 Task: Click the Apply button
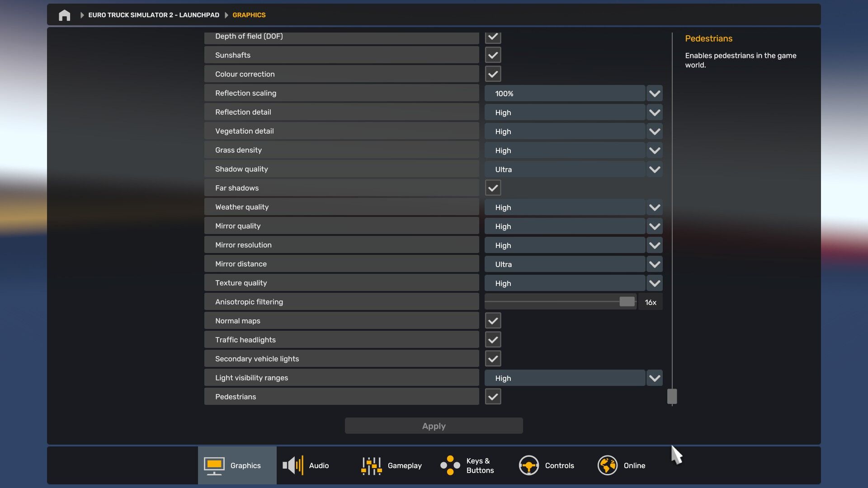click(434, 426)
